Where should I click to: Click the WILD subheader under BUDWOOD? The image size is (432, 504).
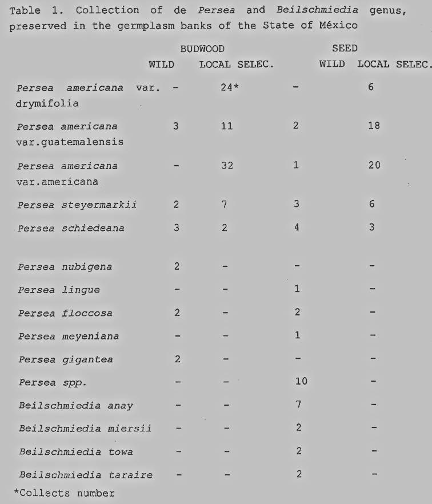161,64
